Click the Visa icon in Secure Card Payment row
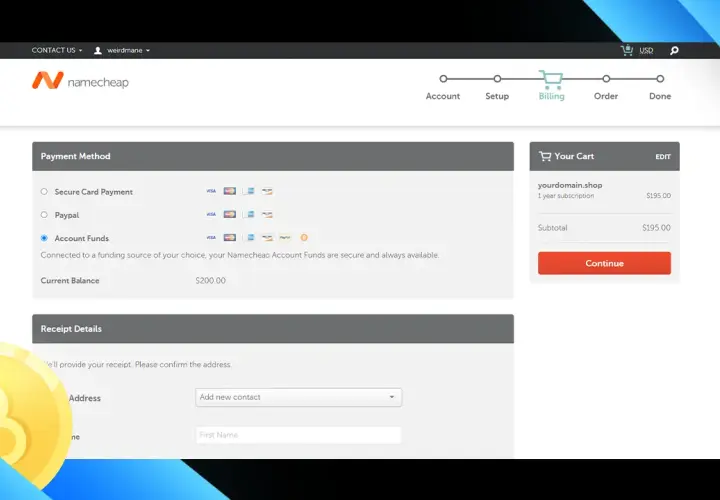The height and width of the screenshot is (500, 720). (211, 191)
